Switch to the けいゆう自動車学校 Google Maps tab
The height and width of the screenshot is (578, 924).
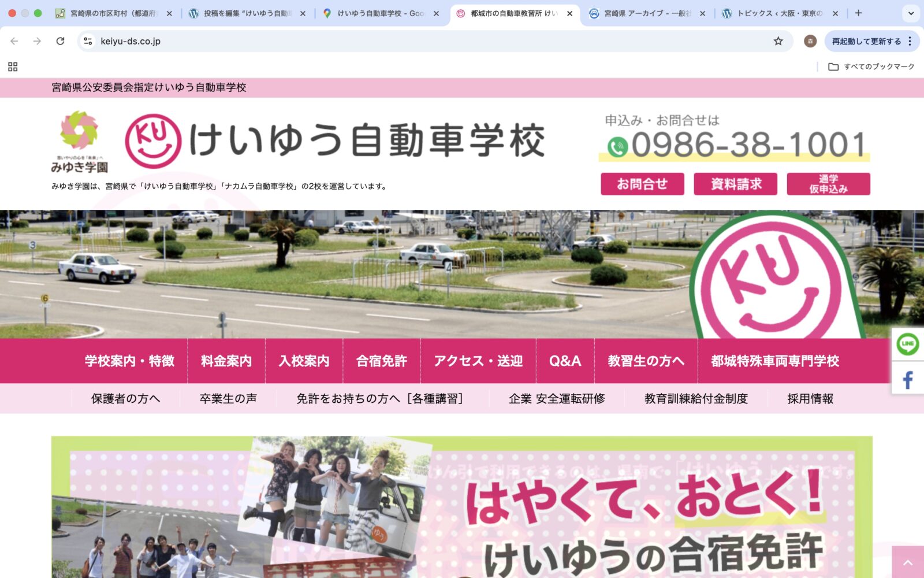click(x=375, y=12)
